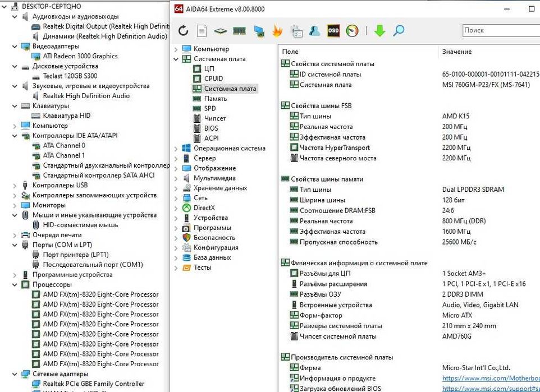Collapse Процессоры in Device Manager
540x392 pixels.
tap(15, 285)
